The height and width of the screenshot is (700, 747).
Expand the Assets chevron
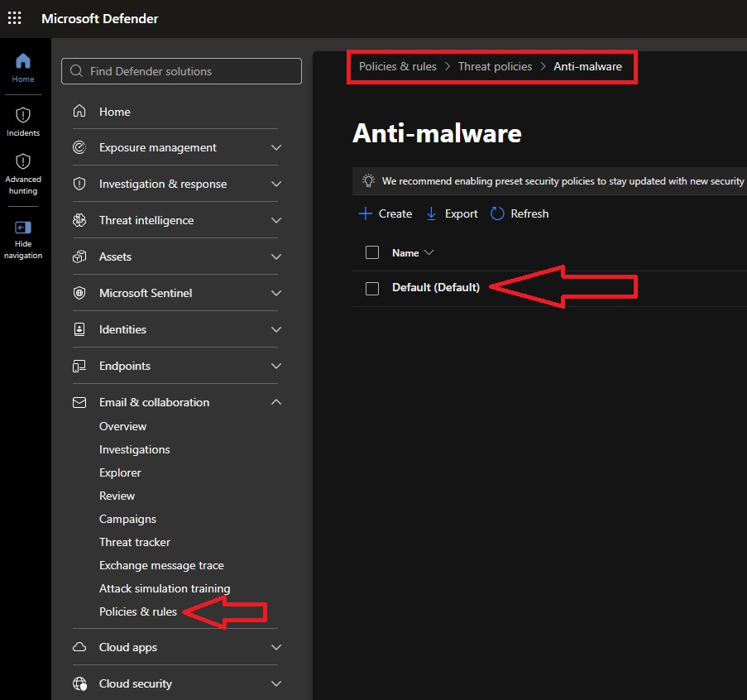click(x=275, y=257)
